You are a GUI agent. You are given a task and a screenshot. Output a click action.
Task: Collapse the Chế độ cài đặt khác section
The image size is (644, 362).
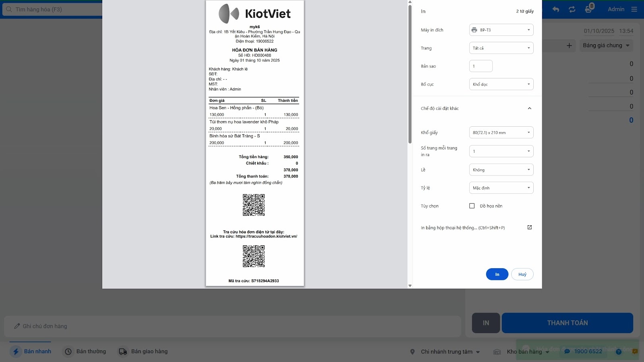pyautogui.click(x=529, y=108)
